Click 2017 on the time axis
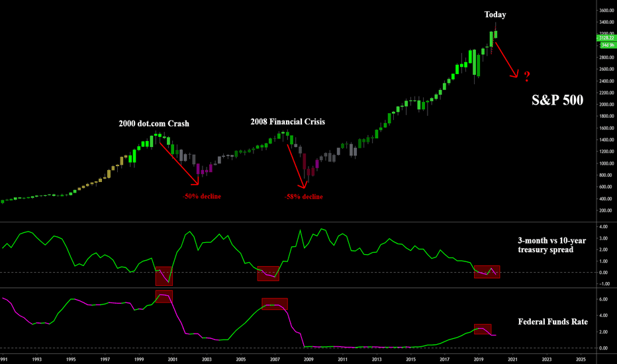 point(445,359)
